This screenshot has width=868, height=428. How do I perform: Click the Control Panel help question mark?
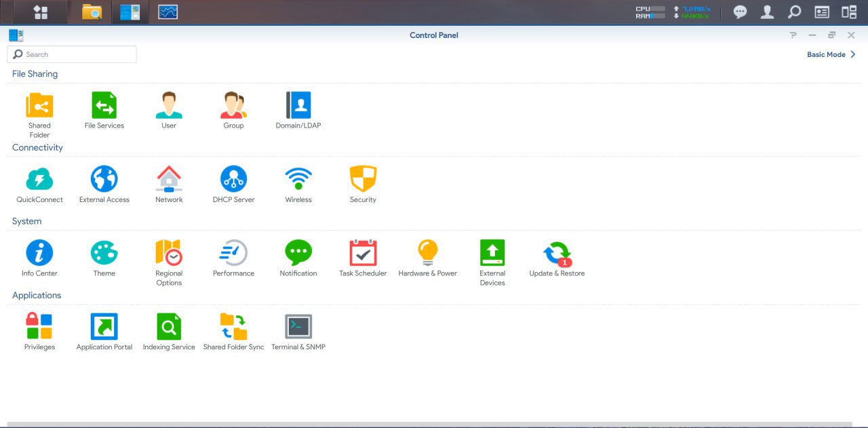[793, 35]
